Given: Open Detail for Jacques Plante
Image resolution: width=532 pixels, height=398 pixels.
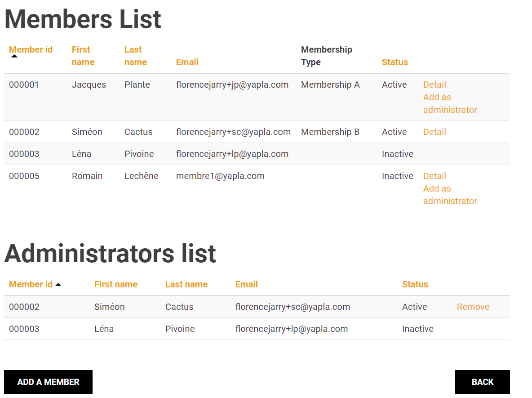Looking at the screenshot, I should pos(434,85).
